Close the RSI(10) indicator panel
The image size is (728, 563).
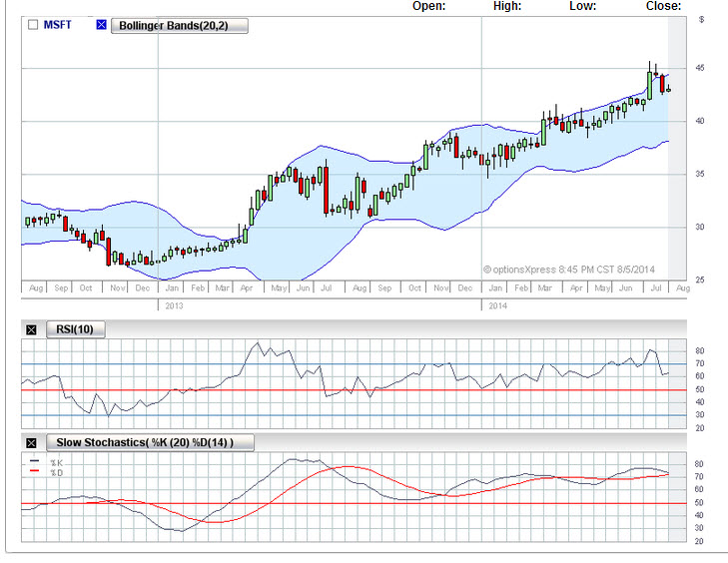(31, 330)
